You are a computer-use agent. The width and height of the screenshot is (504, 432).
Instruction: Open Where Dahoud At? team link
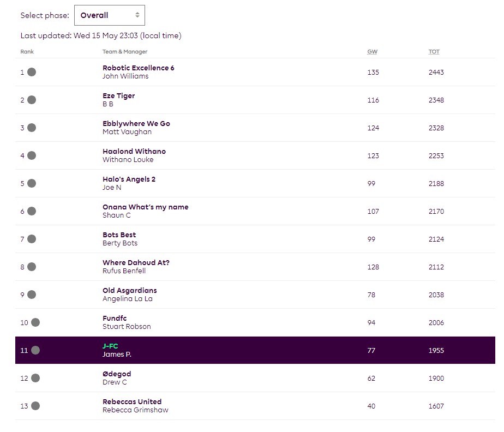pyautogui.click(x=136, y=263)
